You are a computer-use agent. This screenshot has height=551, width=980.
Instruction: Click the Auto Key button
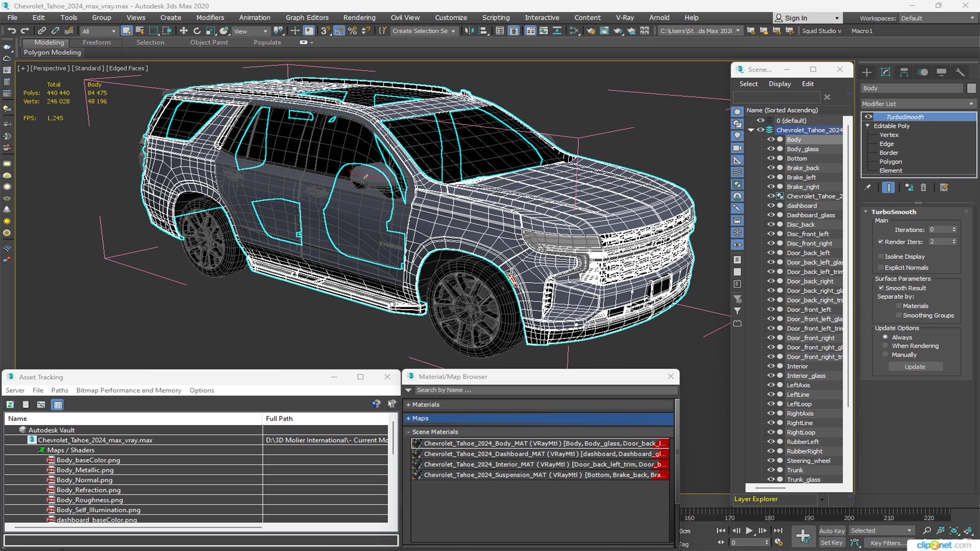pyautogui.click(x=832, y=531)
